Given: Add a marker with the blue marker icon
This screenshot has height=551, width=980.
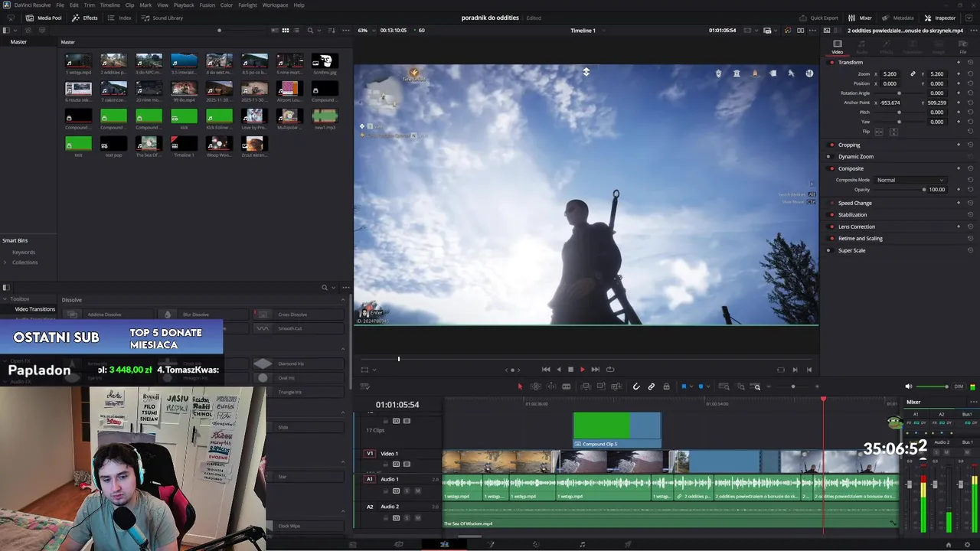Looking at the screenshot, I should click(x=701, y=386).
